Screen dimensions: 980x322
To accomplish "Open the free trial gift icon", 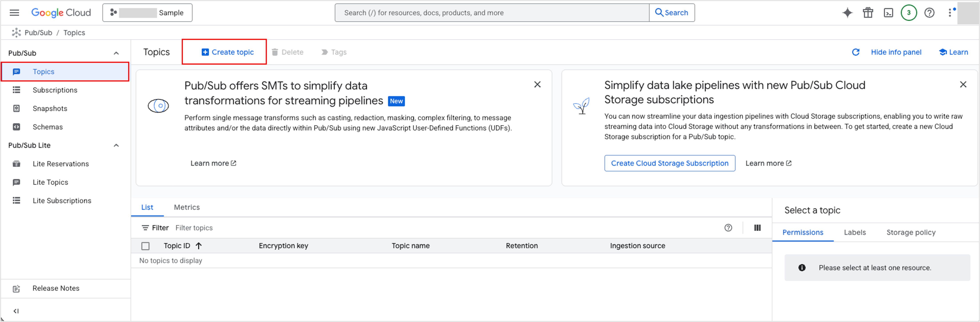I will pos(868,12).
